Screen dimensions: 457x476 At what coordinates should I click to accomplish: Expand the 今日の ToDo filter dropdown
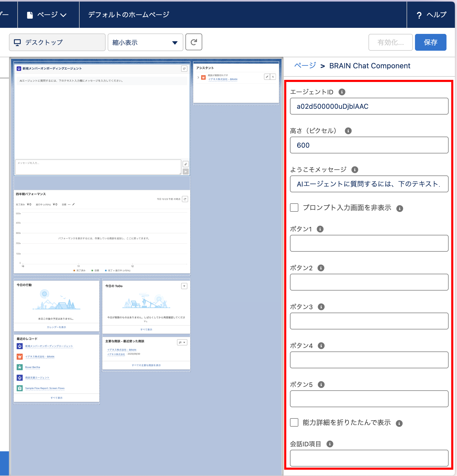pos(184,286)
